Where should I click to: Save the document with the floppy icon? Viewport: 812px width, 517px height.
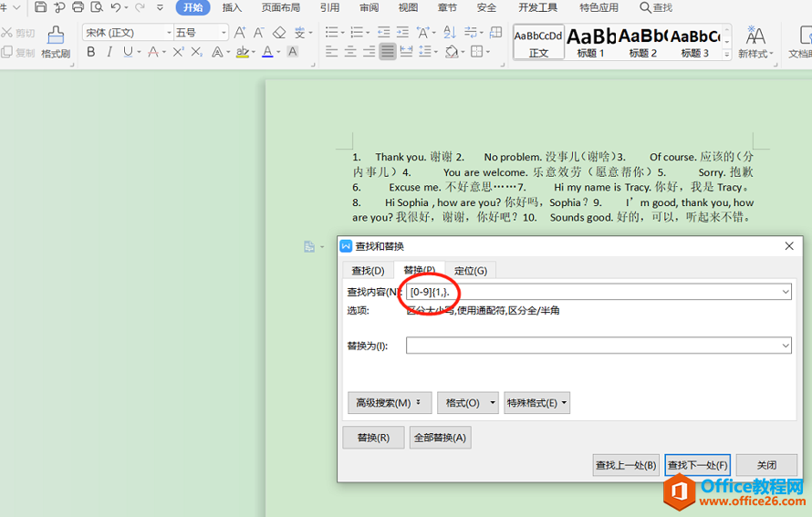[x=40, y=7]
